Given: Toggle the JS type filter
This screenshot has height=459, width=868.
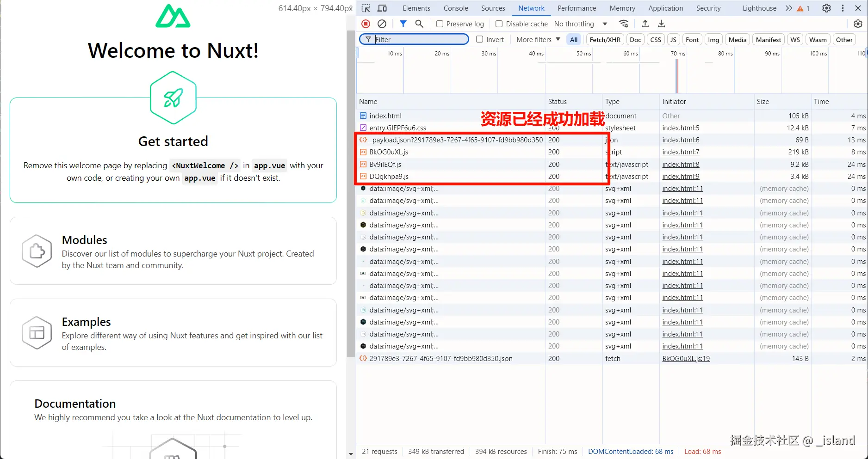Looking at the screenshot, I should click(x=673, y=40).
